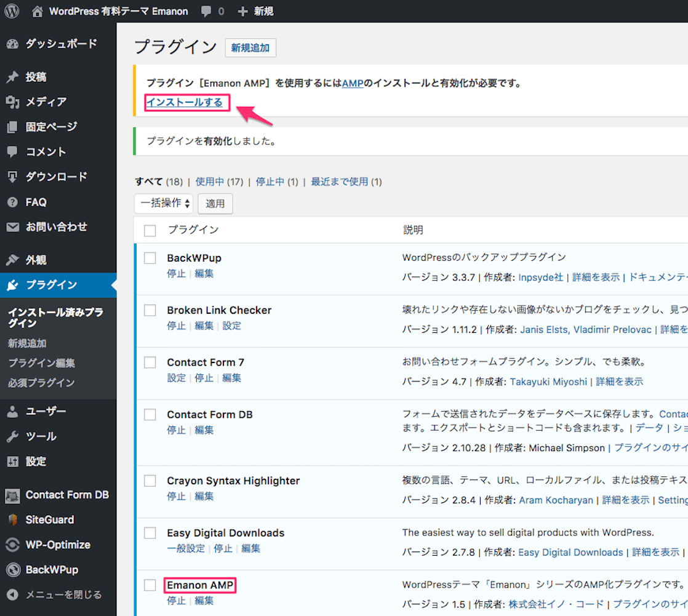Check the Easy Digital Downloads checkbox

click(150, 533)
